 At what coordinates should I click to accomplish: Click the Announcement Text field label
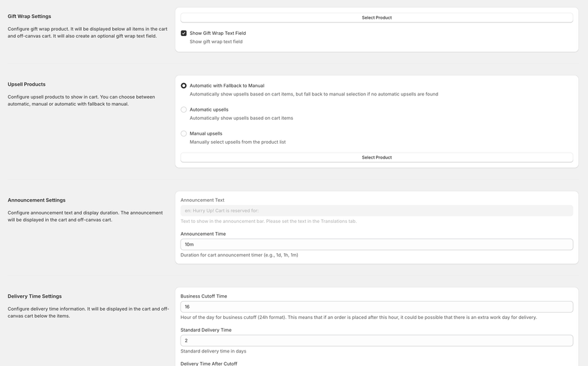coord(202,200)
